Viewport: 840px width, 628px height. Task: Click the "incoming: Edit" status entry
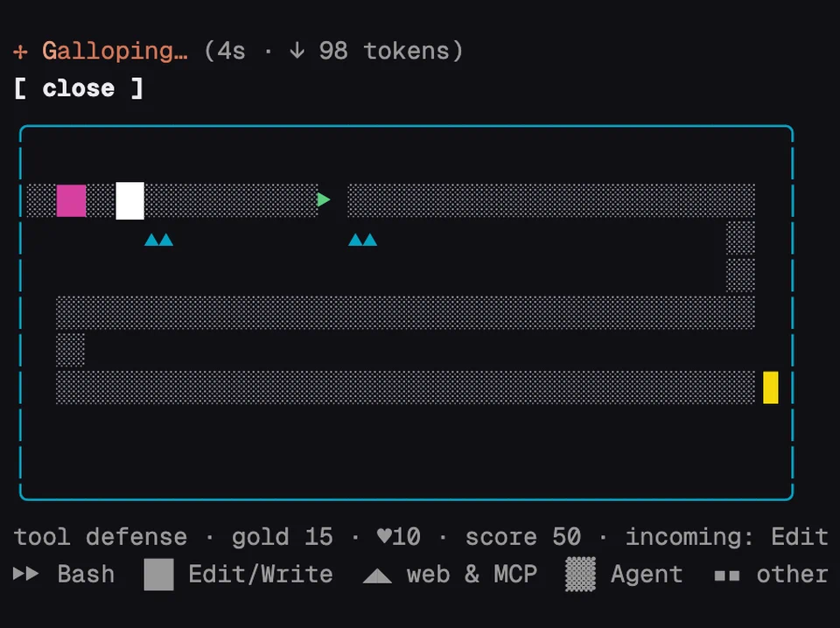[x=726, y=536]
